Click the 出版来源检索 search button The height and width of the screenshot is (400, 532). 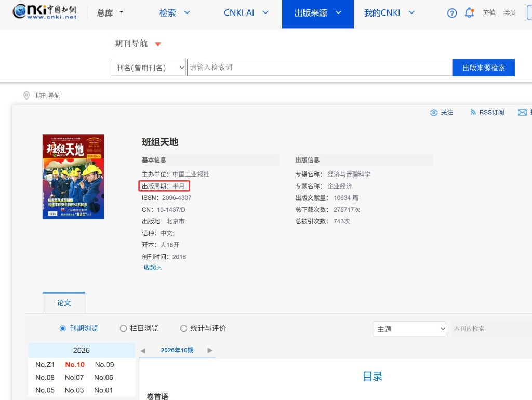tap(484, 68)
